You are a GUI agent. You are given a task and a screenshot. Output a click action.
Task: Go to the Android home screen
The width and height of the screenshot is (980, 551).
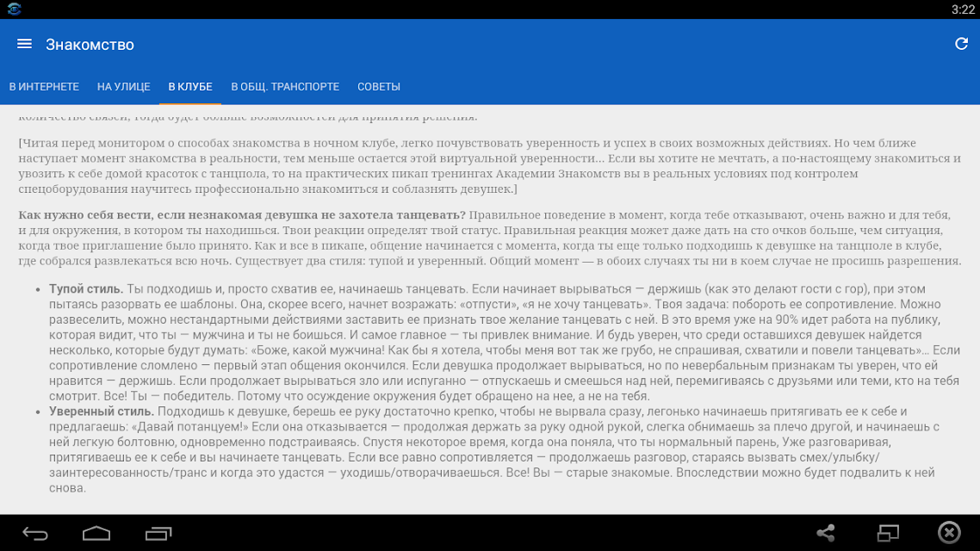(x=96, y=534)
